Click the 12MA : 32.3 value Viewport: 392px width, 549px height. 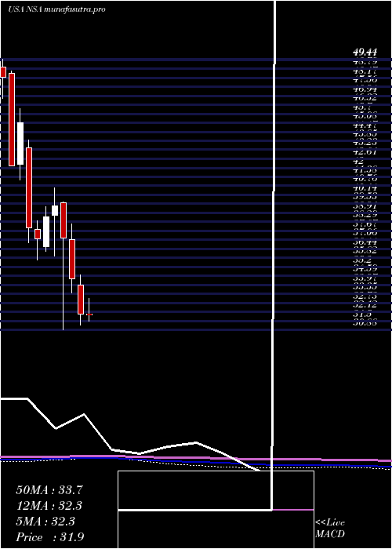(49, 506)
